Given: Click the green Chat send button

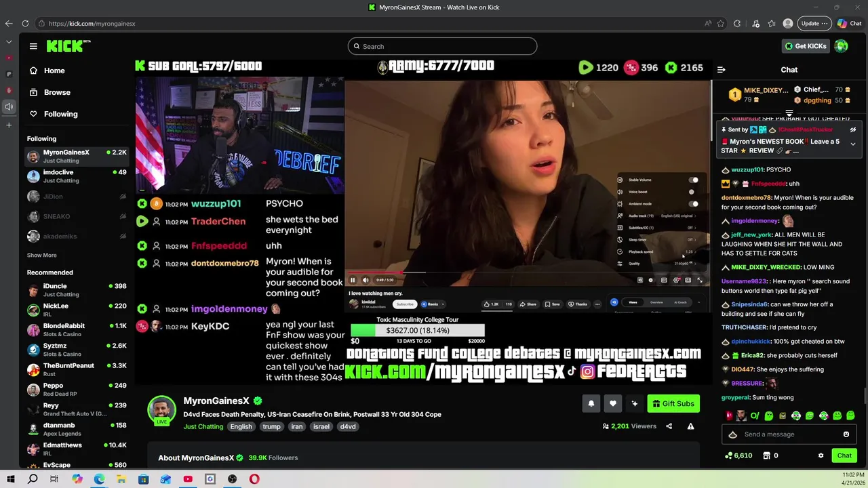Looking at the screenshot, I should click(x=844, y=455).
